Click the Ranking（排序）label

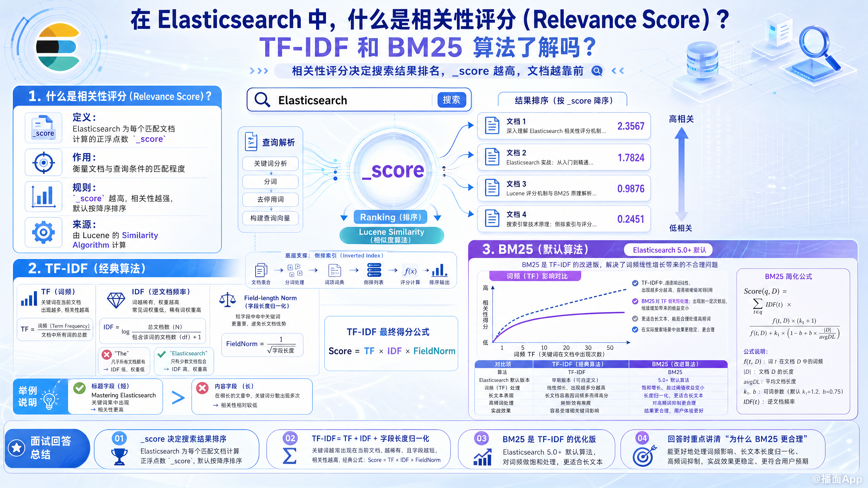tap(391, 217)
